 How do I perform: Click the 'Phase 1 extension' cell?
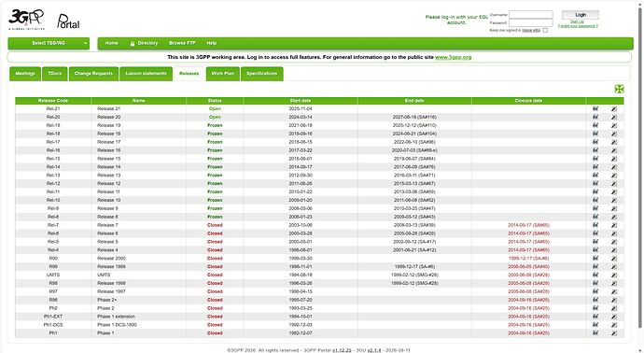116,317
